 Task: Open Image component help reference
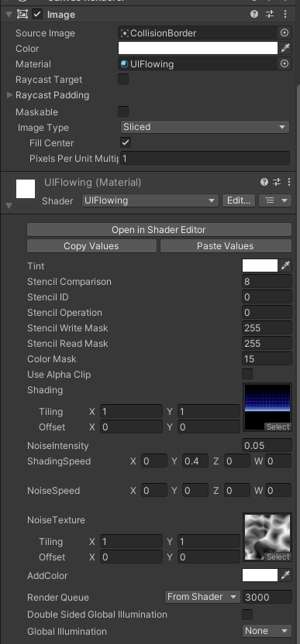pos(254,15)
